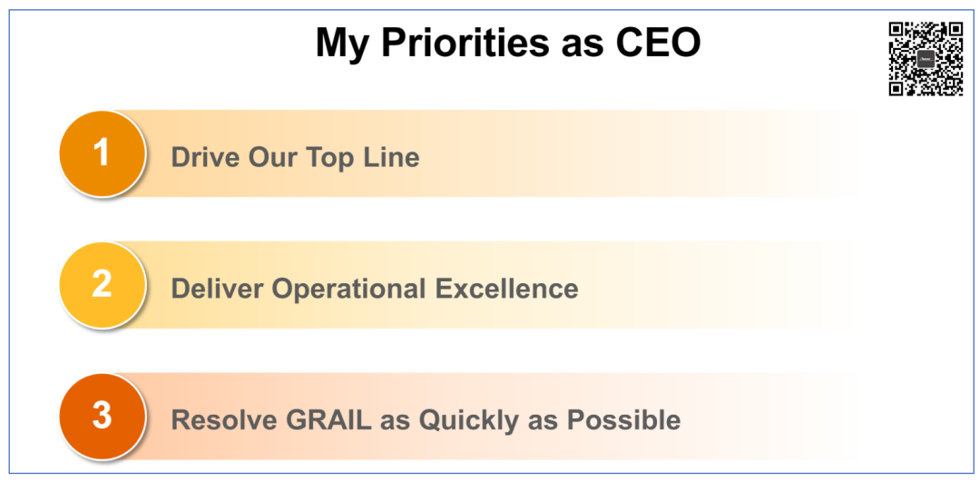Click the Resolve GRAIL as Quickly as Possible text
980x482 pixels.
coord(426,420)
